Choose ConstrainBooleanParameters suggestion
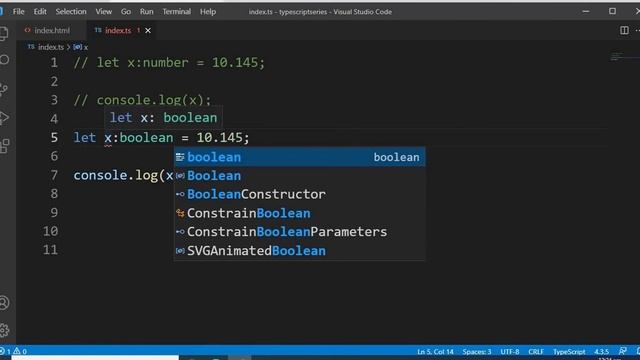 click(300, 232)
